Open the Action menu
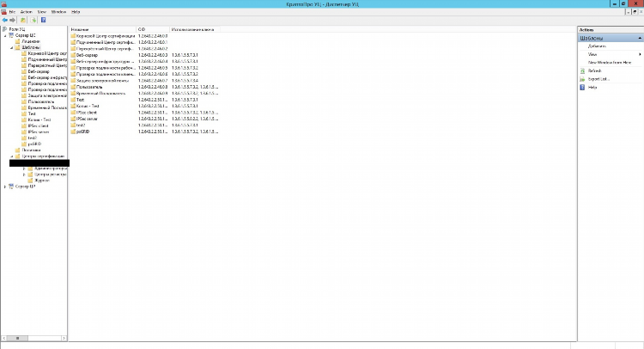Image resolution: width=644 pixels, height=349 pixels. (27, 12)
